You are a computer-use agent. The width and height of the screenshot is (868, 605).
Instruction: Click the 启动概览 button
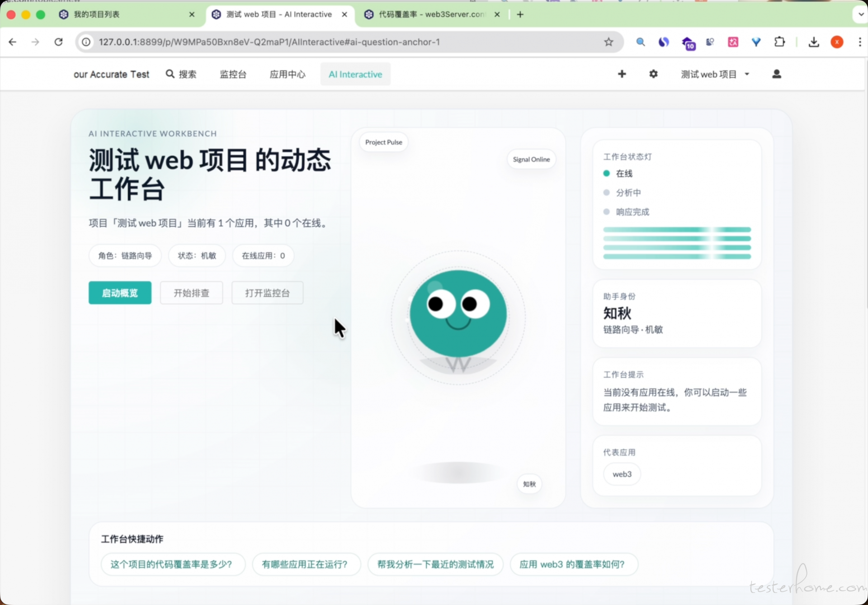coord(120,293)
